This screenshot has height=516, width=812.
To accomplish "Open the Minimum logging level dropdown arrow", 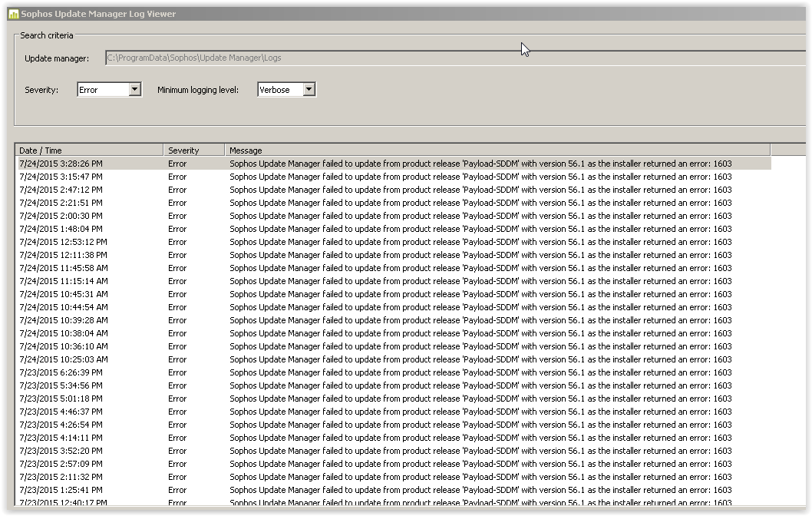I will pos(309,90).
